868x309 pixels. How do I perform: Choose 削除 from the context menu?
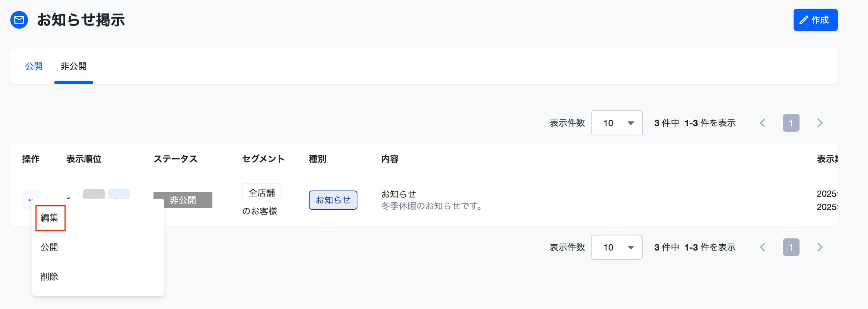click(x=49, y=277)
